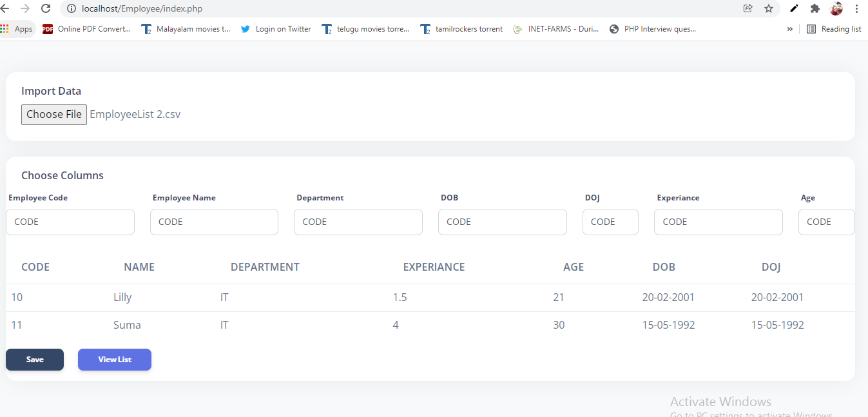Open Malayalam movies bookmark

tap(186, 29)
